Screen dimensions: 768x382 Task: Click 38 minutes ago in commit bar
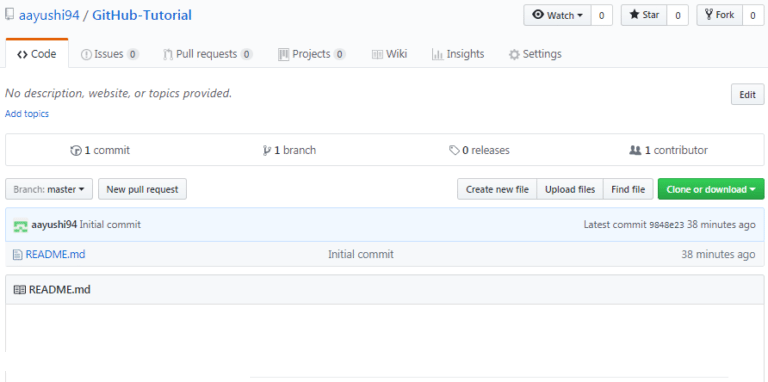[721, 225]
